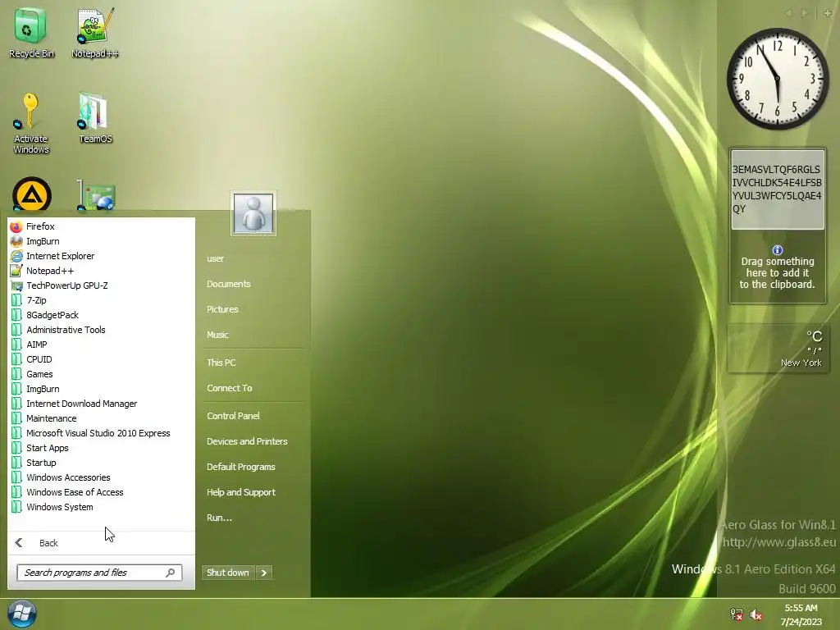The width and height of the screenshot is (840, 630).
Task: Open Devices and Printers
Action: 247,441
